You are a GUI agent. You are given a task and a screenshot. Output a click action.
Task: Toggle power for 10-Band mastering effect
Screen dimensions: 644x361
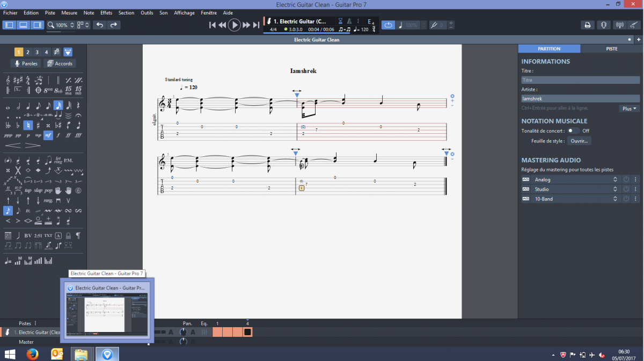coord(626,199)
